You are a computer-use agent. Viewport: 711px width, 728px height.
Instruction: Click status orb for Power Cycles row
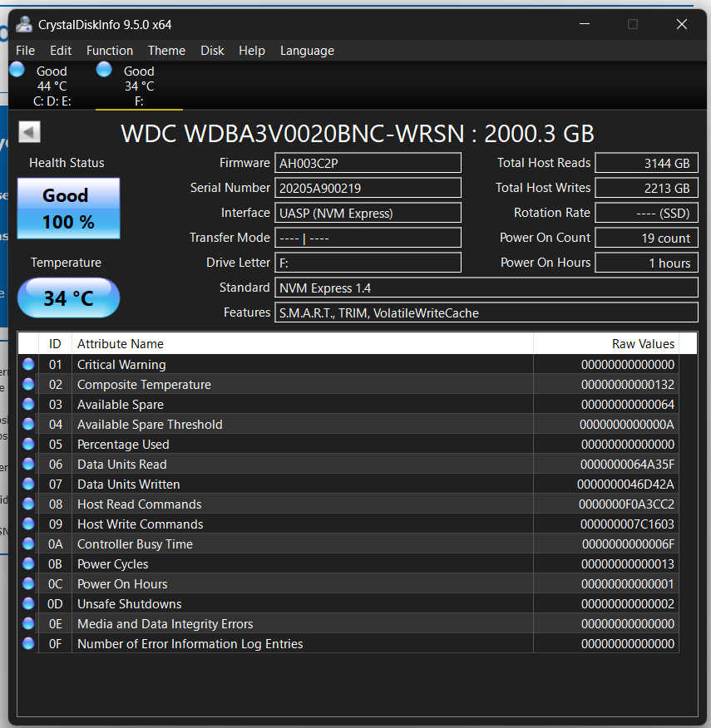(28, 564)
